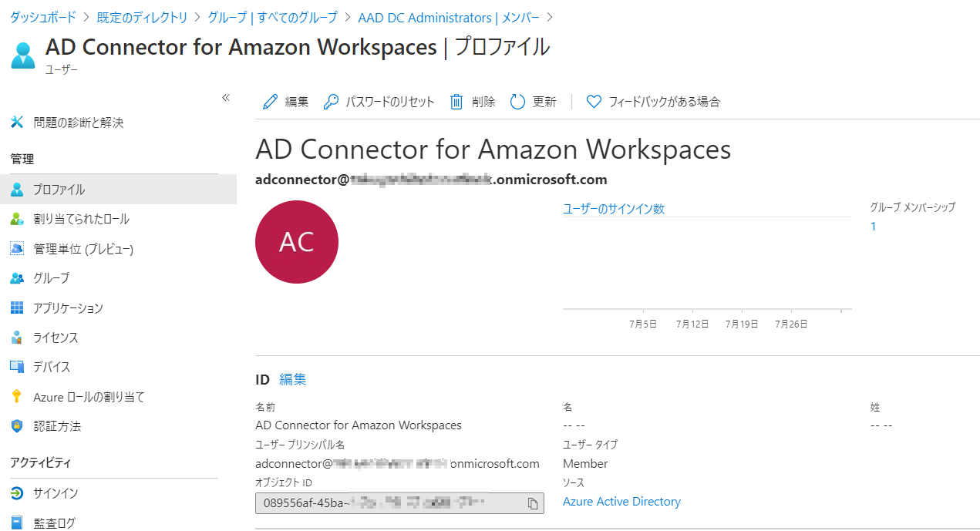Screen dimensions: 980x531
Task: Delete the user with the 削除 trash icon
Action: (473, 101)
